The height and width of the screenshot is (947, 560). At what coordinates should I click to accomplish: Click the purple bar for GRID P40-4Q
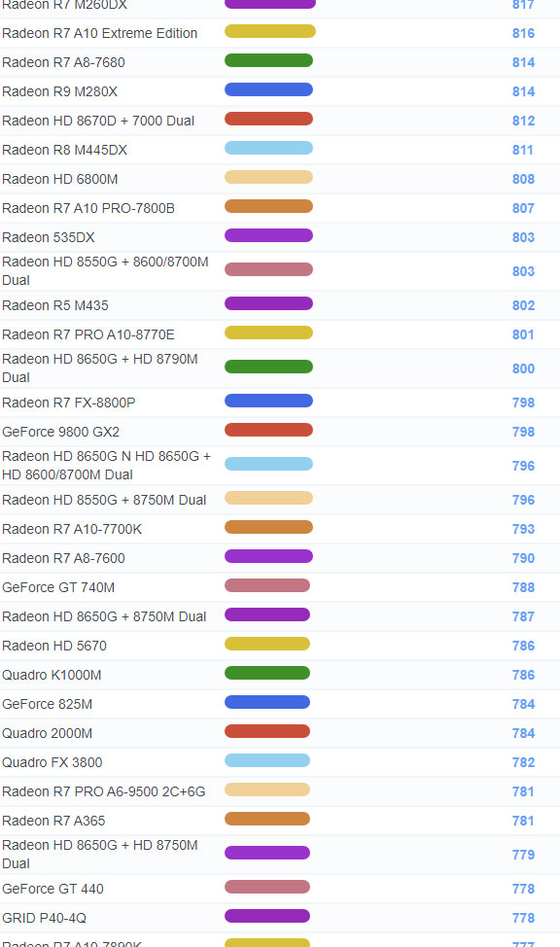267,916
